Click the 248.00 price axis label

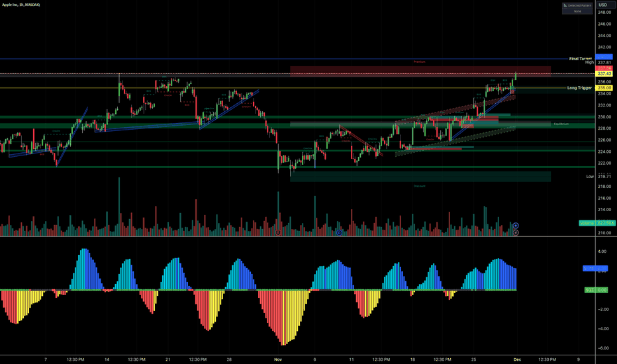point(604,12)
